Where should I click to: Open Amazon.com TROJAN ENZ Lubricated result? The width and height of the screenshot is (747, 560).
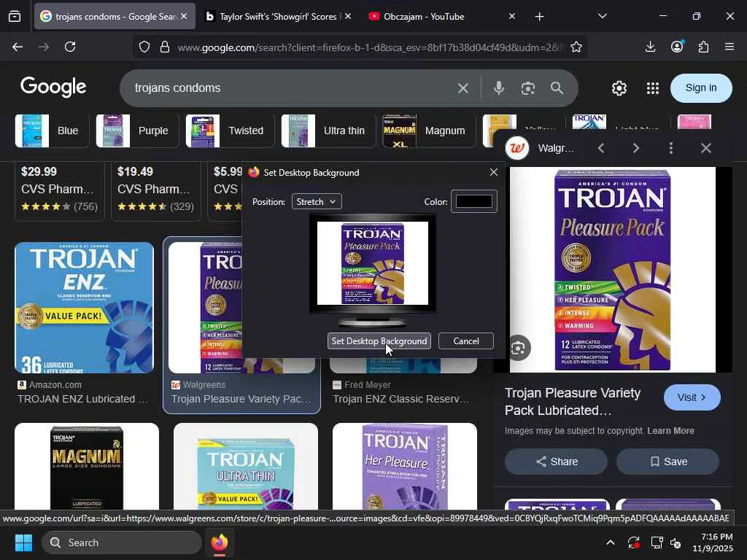83,399
